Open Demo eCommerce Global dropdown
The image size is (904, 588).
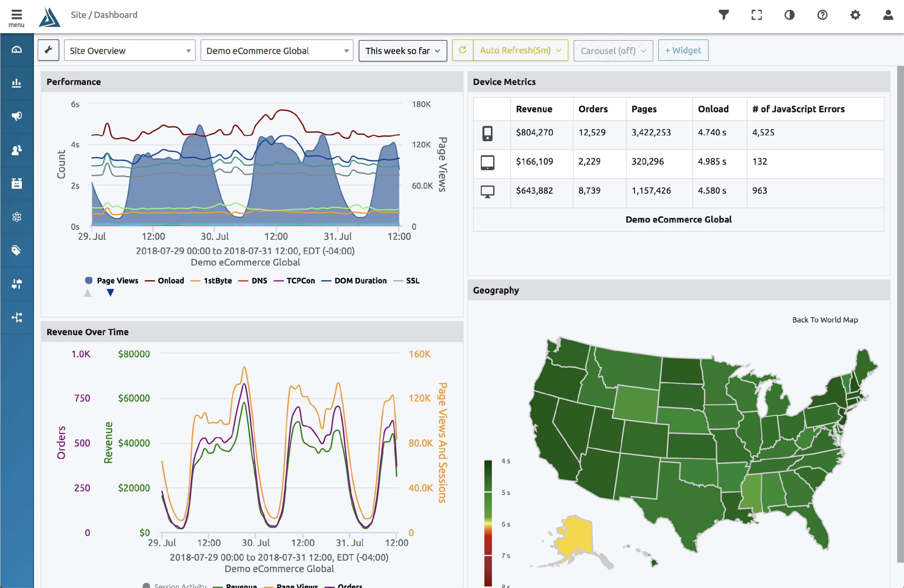tap(277, 50)
